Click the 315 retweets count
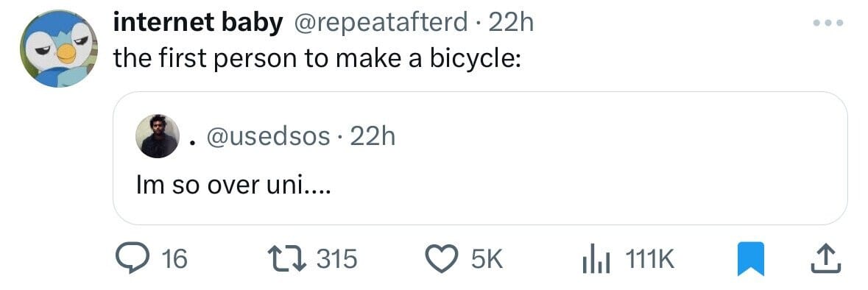The height and width of the screenshot is (290, 868). (x=336, y=259)
